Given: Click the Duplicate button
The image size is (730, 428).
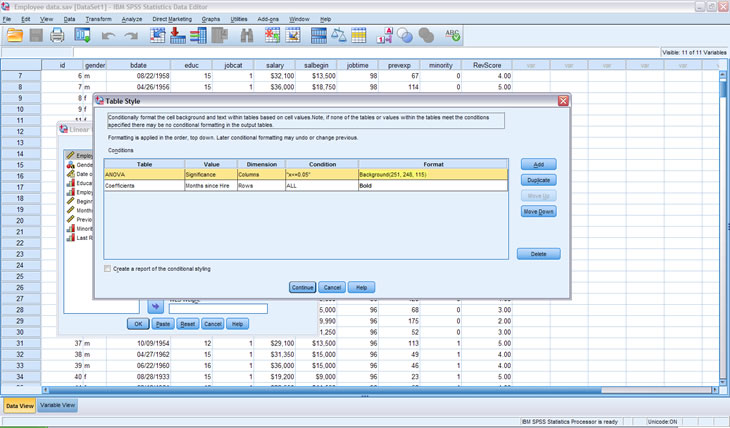Looking at the screenshot, I should click(x=538, y=180).
